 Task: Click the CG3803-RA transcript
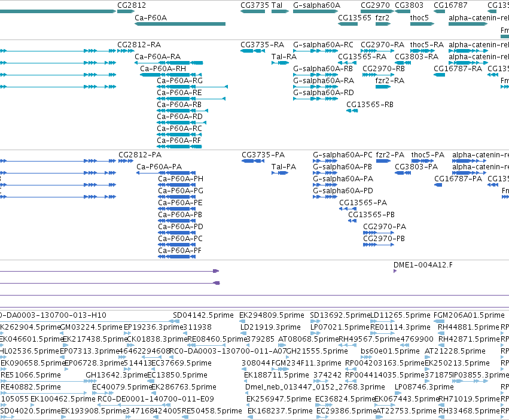click(x=403, y=63)
